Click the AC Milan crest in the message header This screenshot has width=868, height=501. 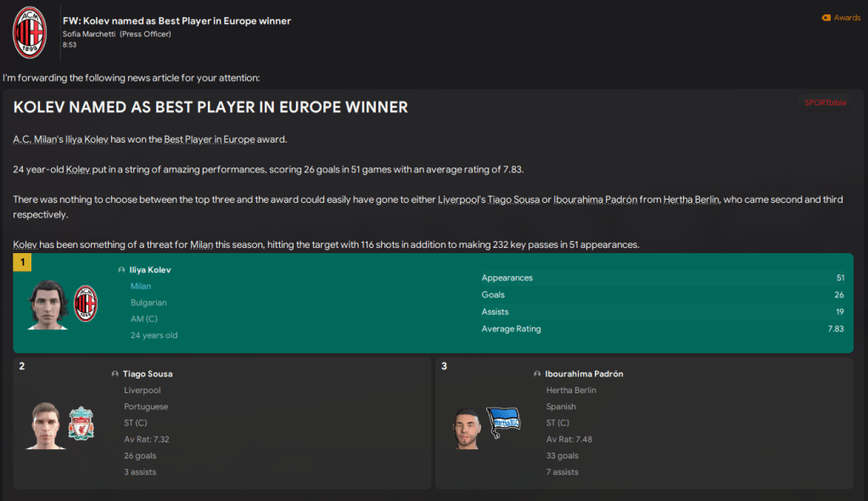pos(30,32)
